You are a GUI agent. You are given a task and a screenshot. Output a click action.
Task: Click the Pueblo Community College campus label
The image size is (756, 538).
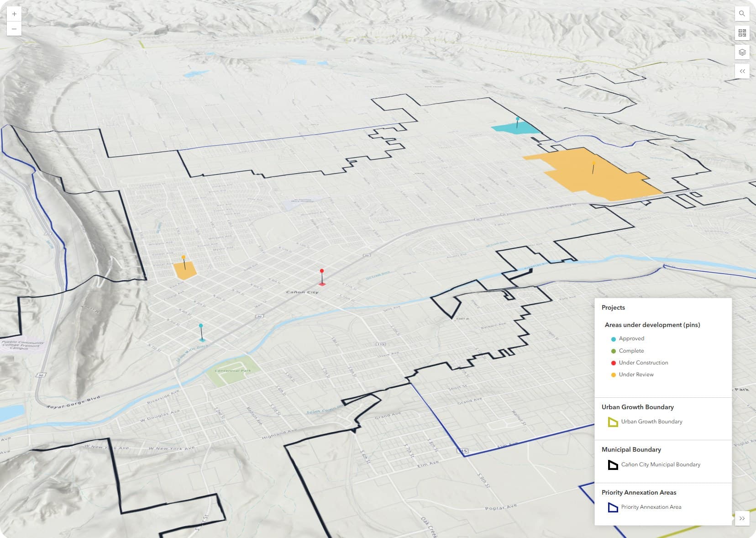[23, 345]
